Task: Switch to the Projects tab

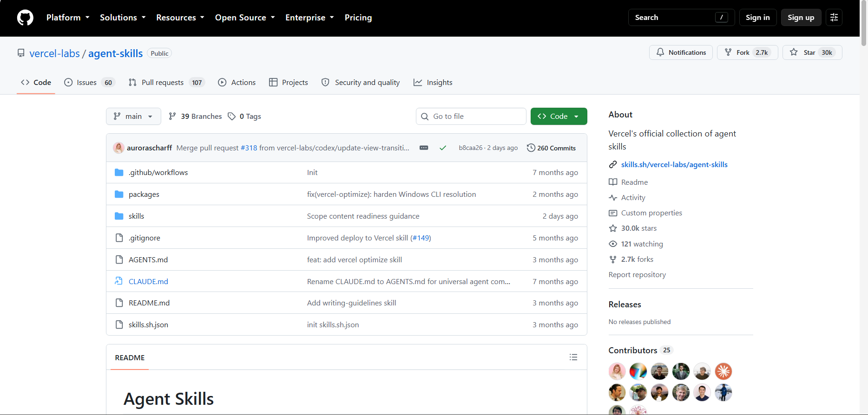Action: 289,83
